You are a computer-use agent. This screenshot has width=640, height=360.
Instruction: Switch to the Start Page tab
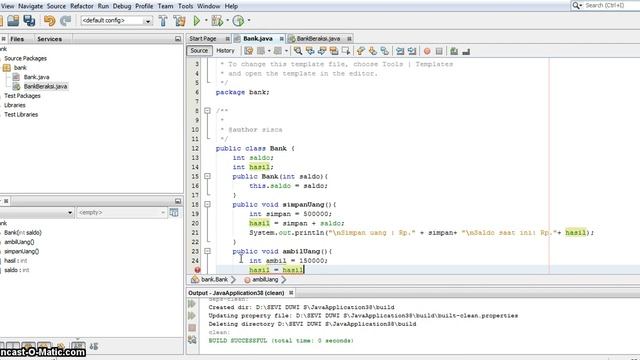(202, 38)
